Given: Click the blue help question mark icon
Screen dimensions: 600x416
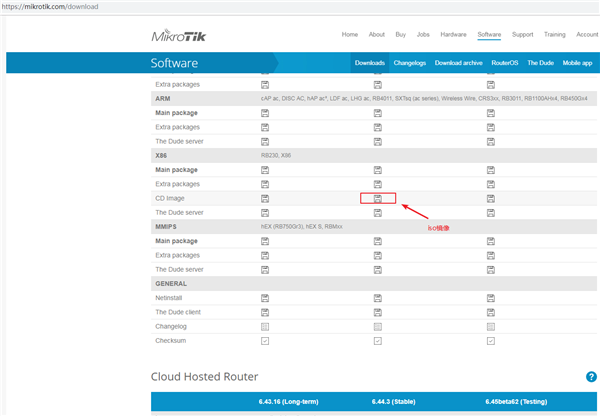Looking at the screenshot, I should 591,377.
